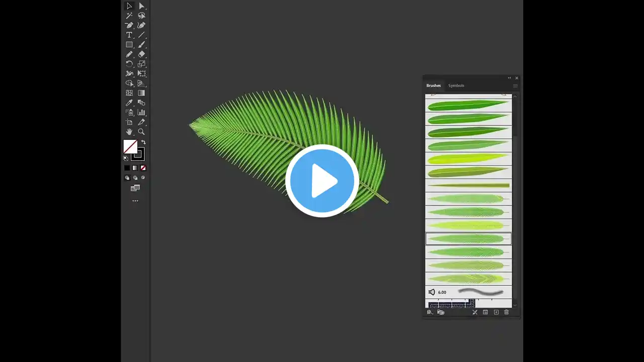Choose the outlined selected leaf brush
This screenshot has width=644, height=362.
point(468,239)
